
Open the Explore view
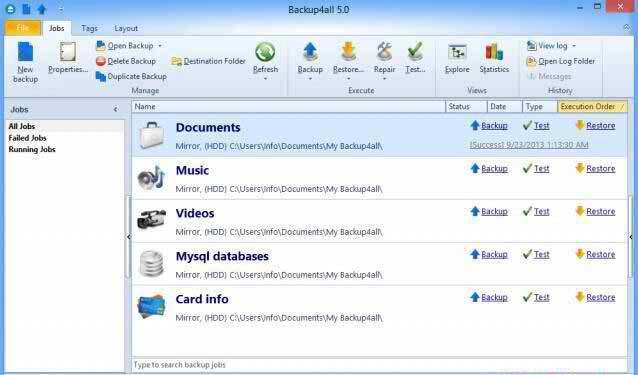pos(457,58)
